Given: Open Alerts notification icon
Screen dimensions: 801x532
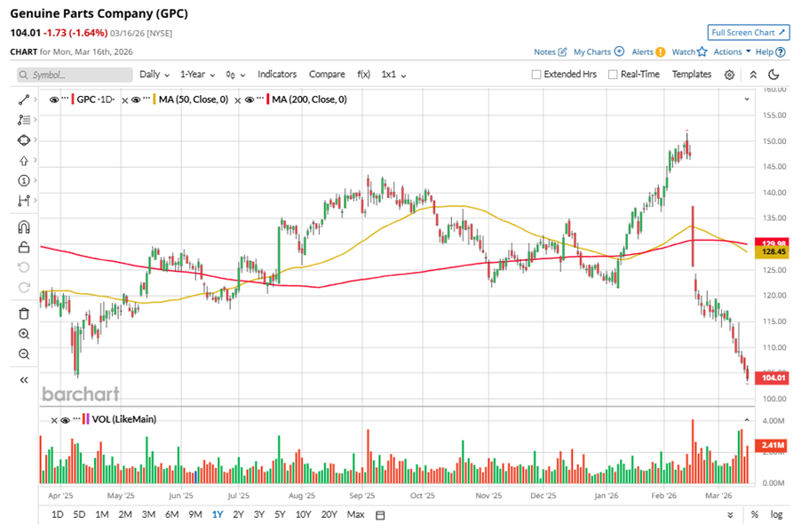Looking at the screenshot, I should click(661, 52).
